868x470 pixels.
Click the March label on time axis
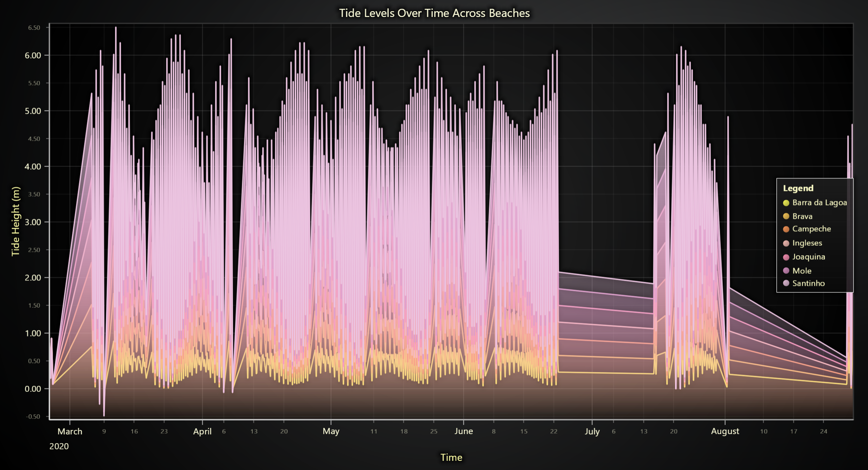70,431
